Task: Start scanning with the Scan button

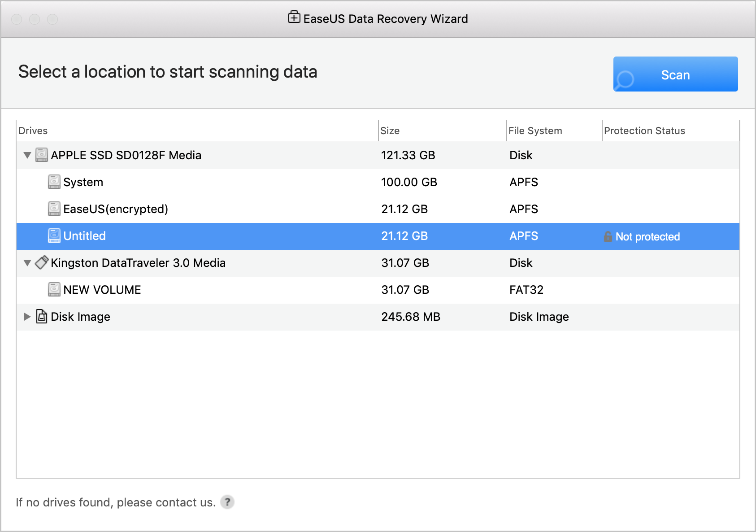Action: point(675,74)
